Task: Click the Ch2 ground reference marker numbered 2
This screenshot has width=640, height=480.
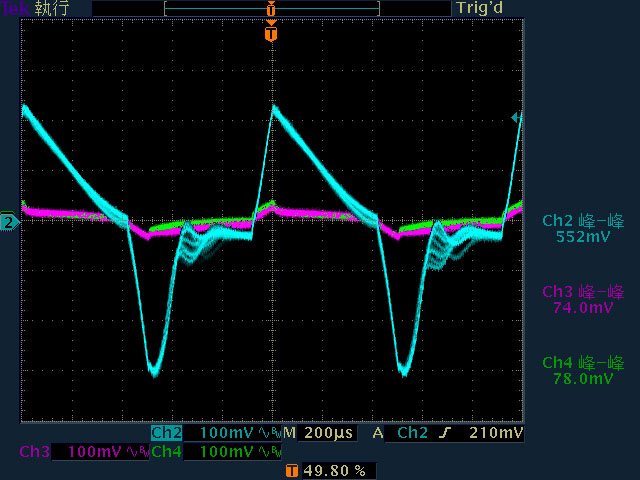Action: click(8, 222)
